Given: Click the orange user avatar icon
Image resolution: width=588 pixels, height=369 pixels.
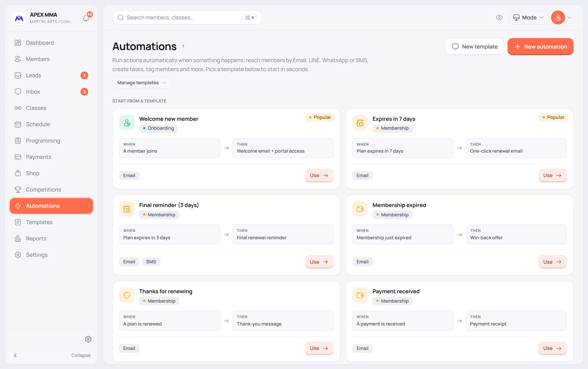Looking at the screenshot, I should [x=558, y=17].
